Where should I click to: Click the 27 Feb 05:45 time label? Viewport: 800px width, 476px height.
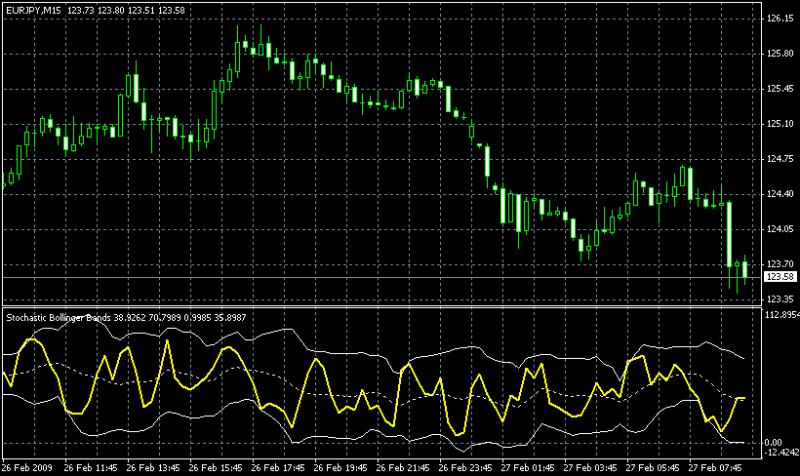pyautogui.click(x=653, y=468)
